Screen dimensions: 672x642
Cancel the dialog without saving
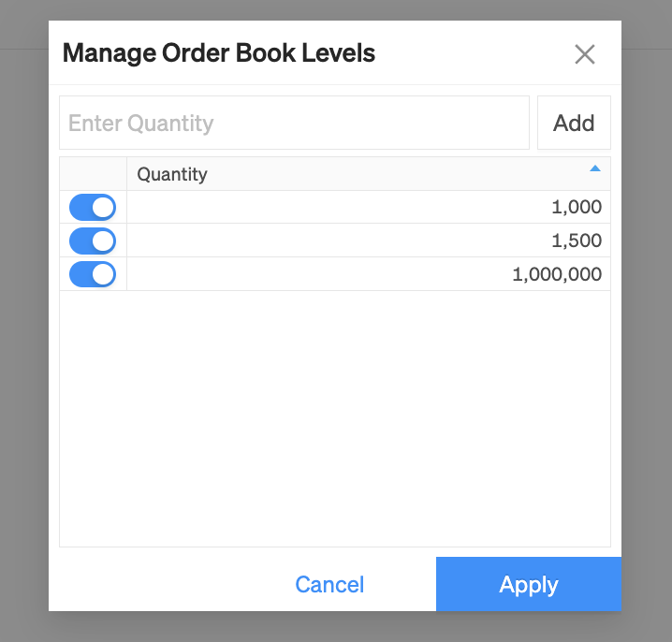tap(329, 585)
